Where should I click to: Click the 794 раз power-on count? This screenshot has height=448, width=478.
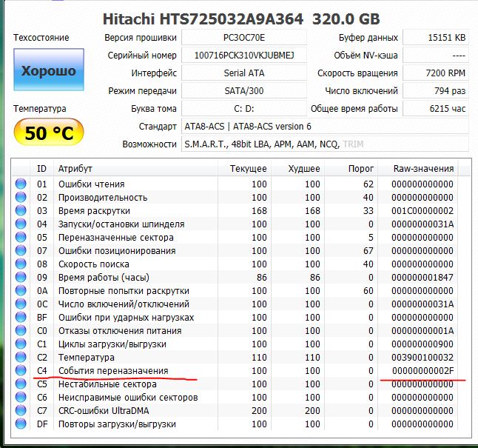436,90
